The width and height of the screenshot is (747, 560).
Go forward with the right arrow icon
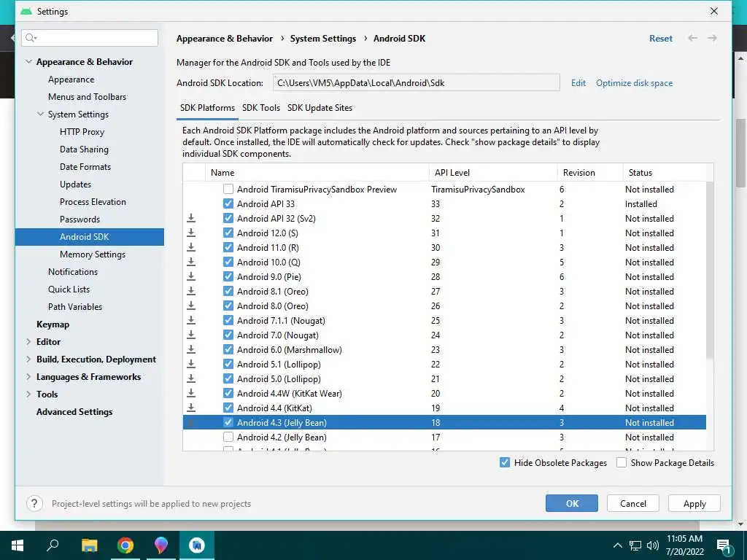[712, 38]
